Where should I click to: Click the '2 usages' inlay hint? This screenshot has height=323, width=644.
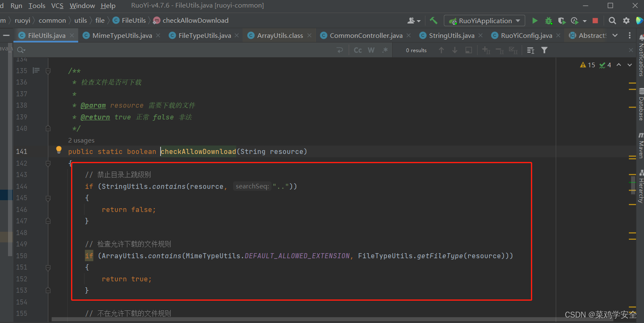pyautogui.click(x=81, y=140)
